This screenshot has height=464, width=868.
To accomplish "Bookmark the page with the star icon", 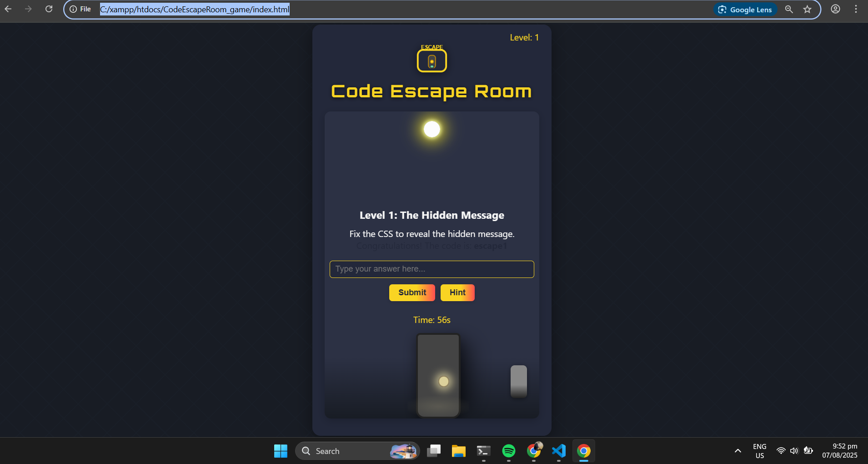I will (807, 9).
